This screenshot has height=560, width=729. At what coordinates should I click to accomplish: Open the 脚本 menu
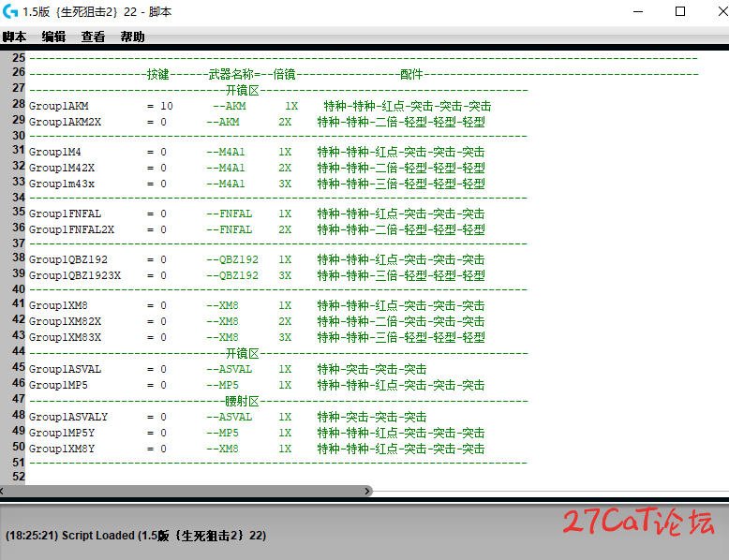(14, 37)
